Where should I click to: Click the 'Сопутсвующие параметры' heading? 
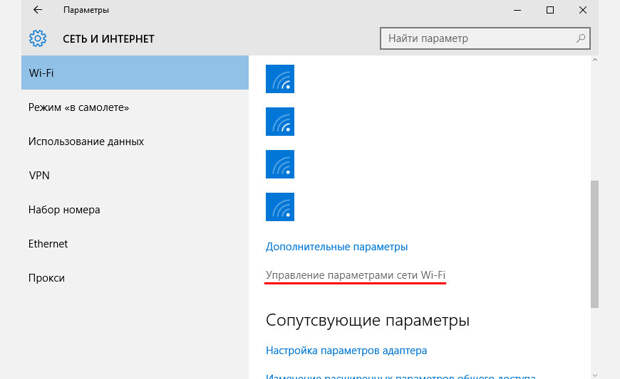point(367,320)
